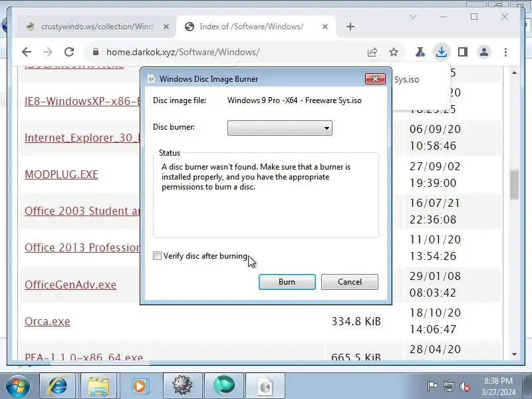
Task: Click the Orca.exe link
Action: click(47, 321)
